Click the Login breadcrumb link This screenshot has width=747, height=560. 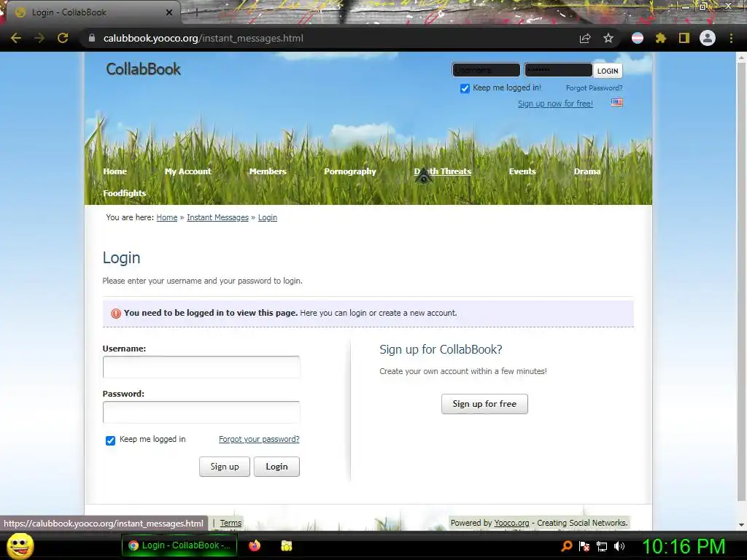pos(268,217)
